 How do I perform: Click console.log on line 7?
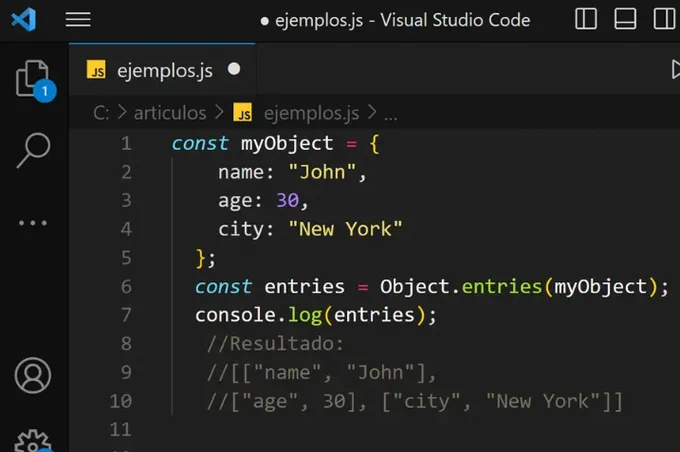pyautogui.click(x=258, y=315)
